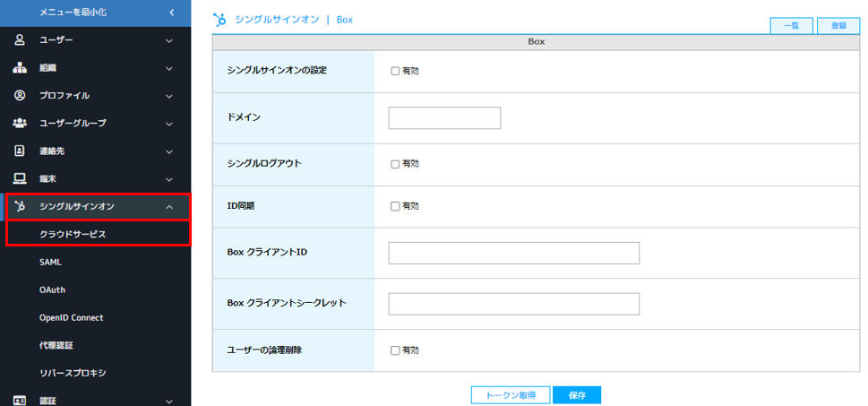
Task: Expand the ユーザー menu chevron
Action: tap(169, 40)
